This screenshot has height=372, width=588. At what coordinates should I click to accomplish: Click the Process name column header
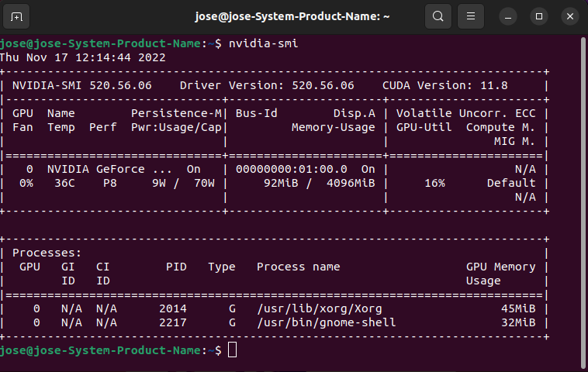pyautogui.click(x=299, y=267)
